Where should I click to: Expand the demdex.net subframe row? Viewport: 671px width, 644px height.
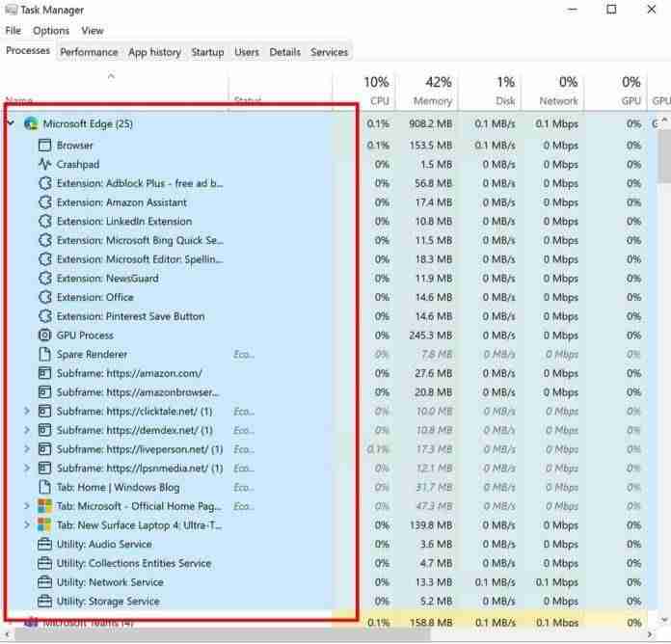(27, 430)
